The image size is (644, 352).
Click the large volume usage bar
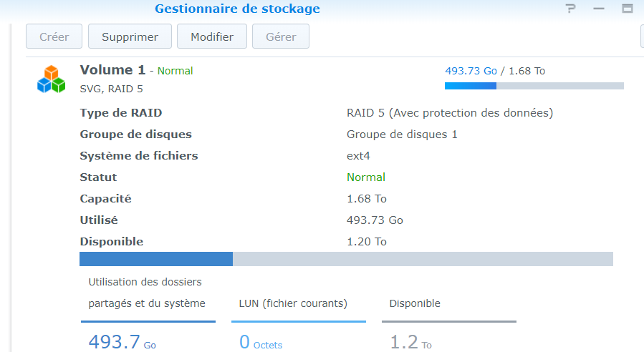coord(346,259)
